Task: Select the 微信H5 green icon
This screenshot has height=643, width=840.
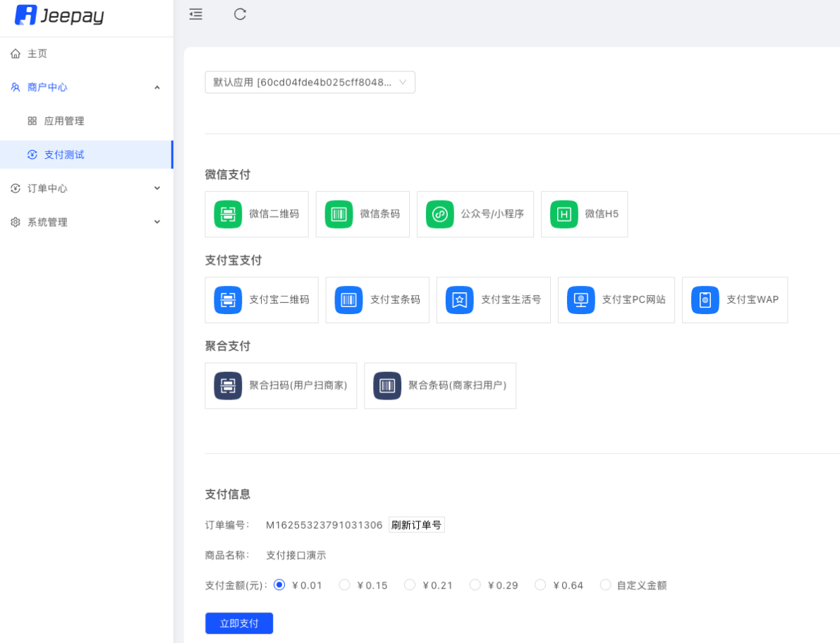Action: tap(564, 215)
